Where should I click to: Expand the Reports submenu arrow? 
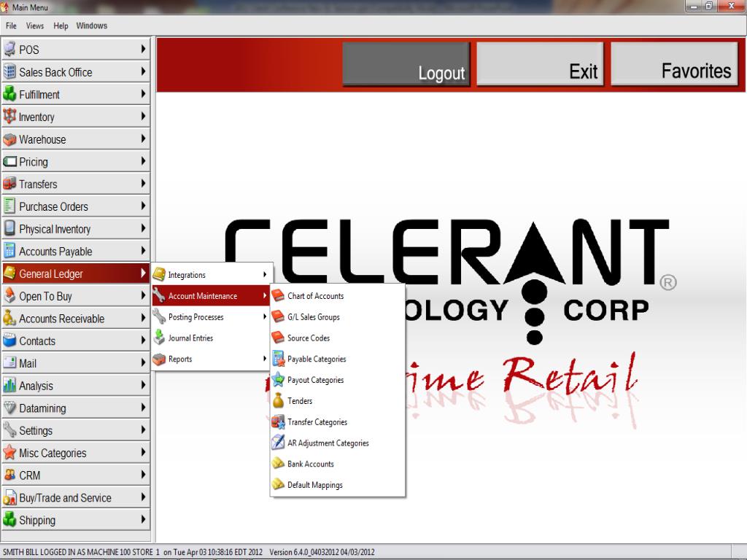[265, 359]
